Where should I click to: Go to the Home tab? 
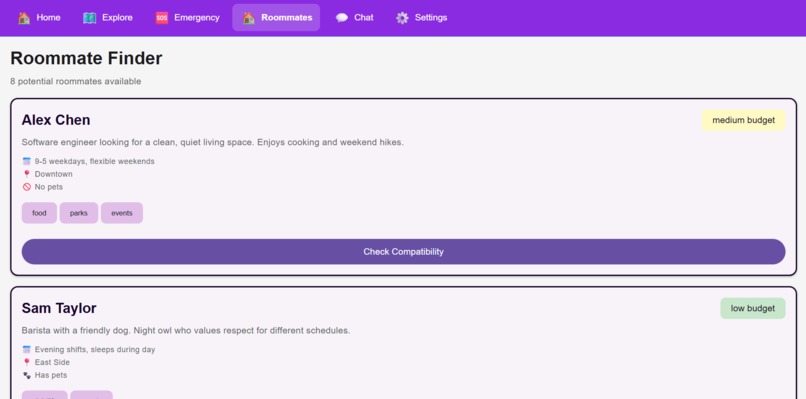[39, 17]
